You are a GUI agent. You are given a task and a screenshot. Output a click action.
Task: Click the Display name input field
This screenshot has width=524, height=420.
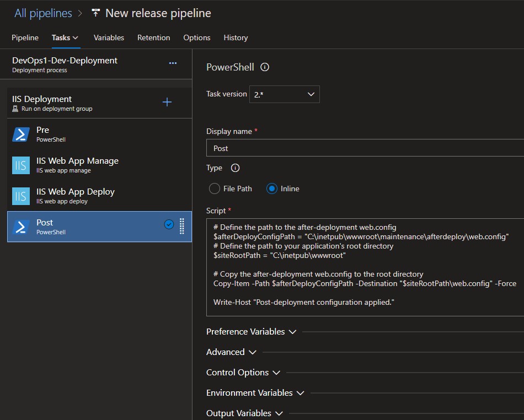365,148
